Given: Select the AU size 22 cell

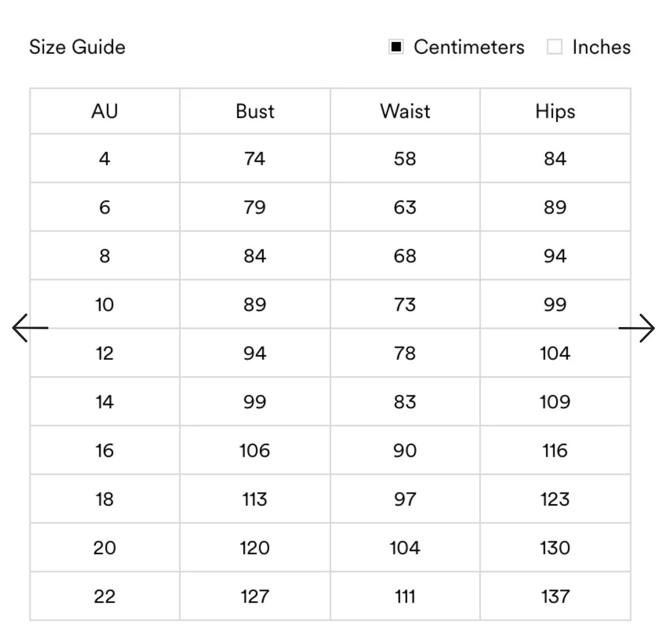Looking at the screenshot, I should [104, 596].
